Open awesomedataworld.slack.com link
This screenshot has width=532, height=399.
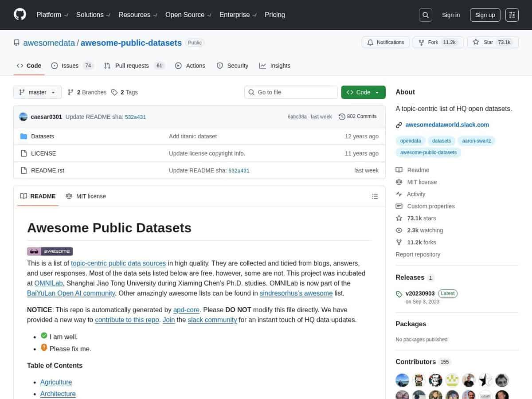[x=447, y=125]
